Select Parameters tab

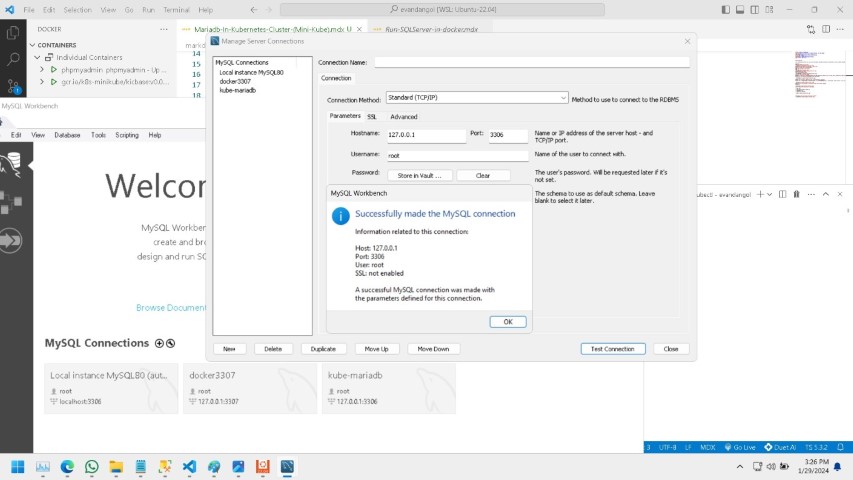click(345, 116)
